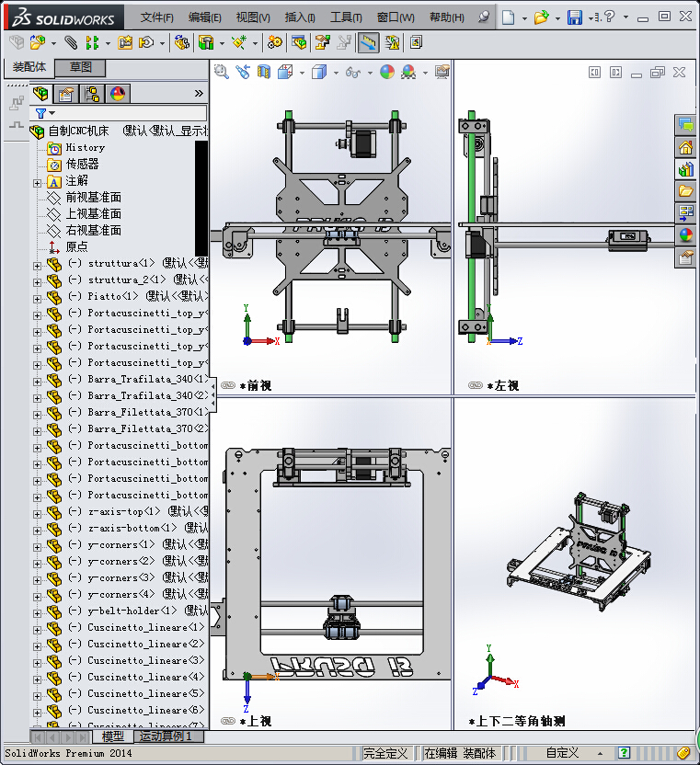The image size is (700, 765).
Task: Click the Apply Scene icon
Action: click(x=408, y=73)
